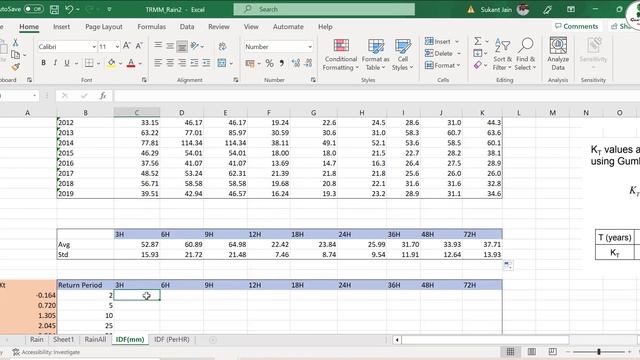Open the Find & Select menu

pyautogui.click(x=525, y=55)
